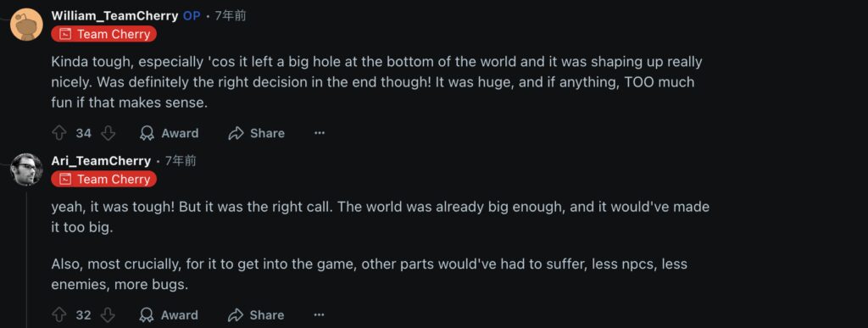Give an Award to Ari's comment
This screenshot has height=328, width=868.
(x=170, y=315)
